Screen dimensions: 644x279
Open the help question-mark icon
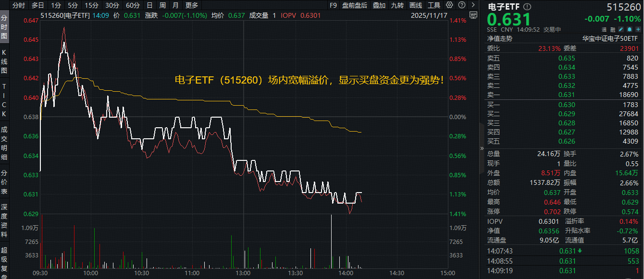pyautogui.click(x=462, y=5)
